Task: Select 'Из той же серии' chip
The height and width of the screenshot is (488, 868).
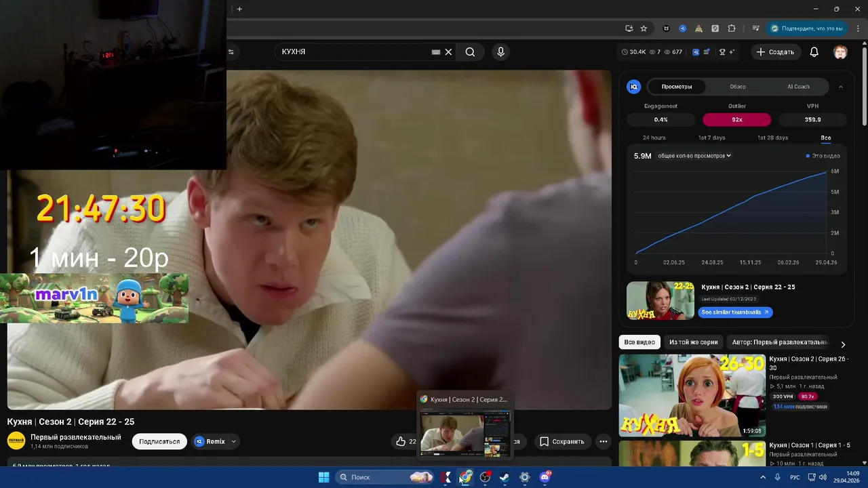Action: [x=693, y=342]
